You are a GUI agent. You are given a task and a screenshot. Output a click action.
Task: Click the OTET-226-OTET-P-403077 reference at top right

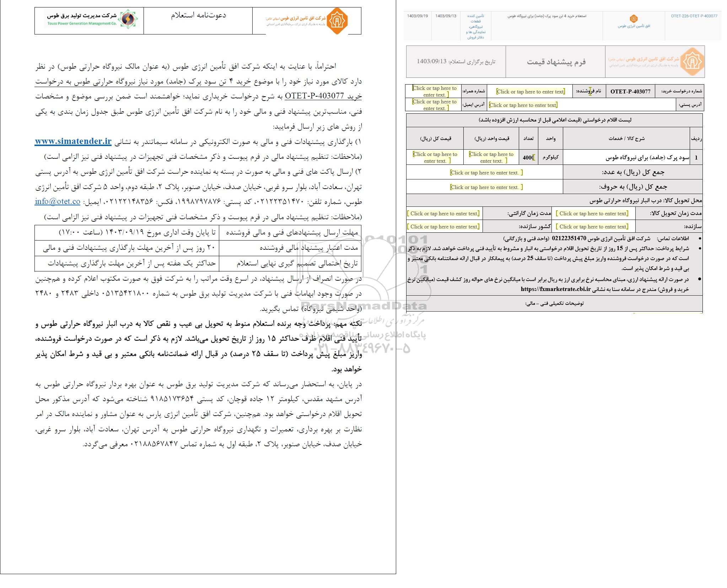pos(694,16)
